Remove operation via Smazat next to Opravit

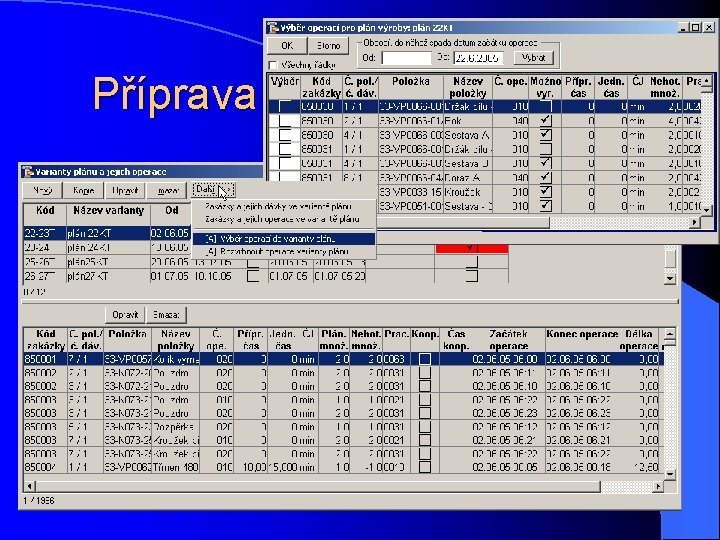click(167, 315)
